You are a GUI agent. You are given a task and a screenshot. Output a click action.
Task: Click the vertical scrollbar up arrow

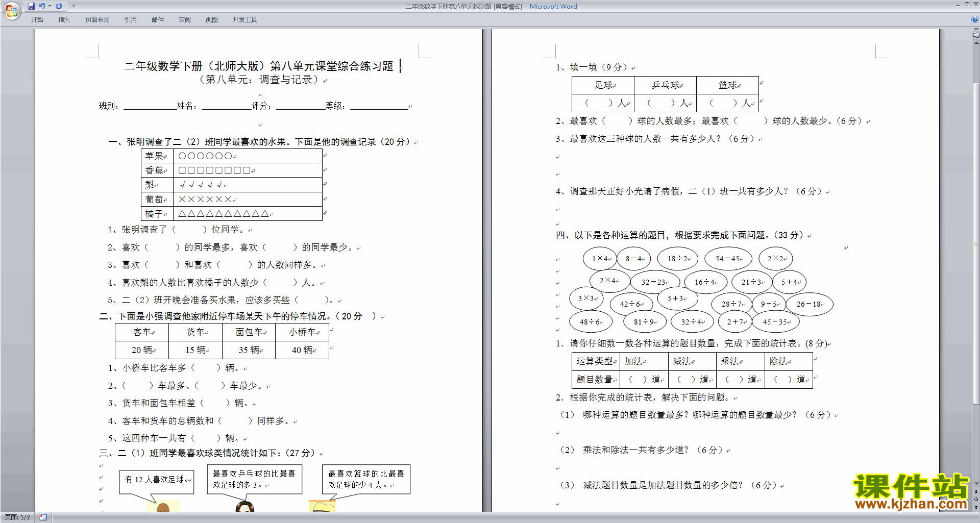(976, 43)
